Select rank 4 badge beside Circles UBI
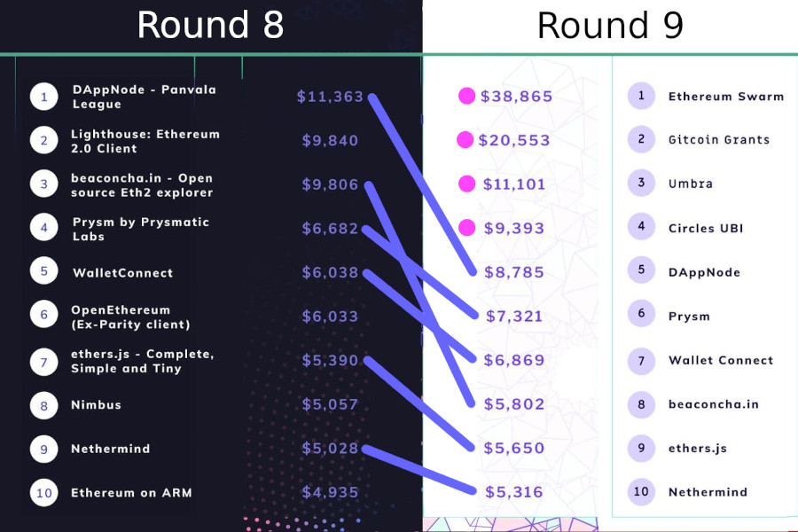Screen dimensions: 798x532 point(641,228)
